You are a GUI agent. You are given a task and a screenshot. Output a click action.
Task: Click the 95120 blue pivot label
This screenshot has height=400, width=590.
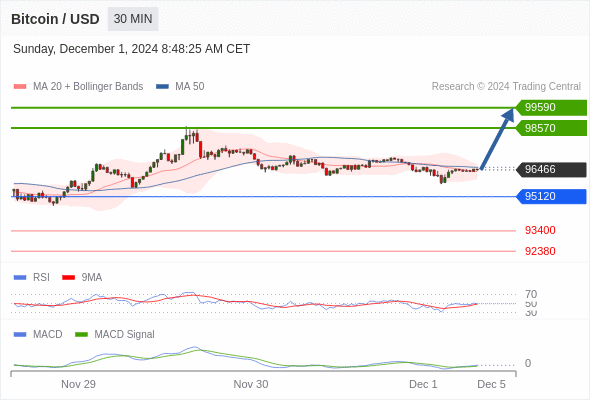point(551,196)
